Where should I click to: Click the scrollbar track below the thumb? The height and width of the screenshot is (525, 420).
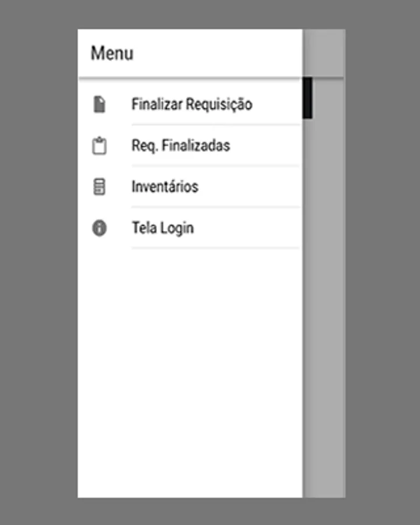(x=307, y=302)
